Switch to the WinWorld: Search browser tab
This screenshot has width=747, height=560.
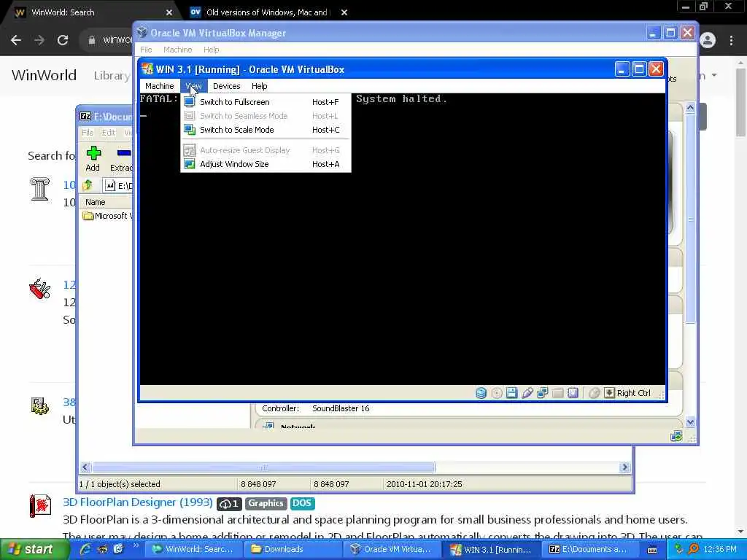coord(90,12)
